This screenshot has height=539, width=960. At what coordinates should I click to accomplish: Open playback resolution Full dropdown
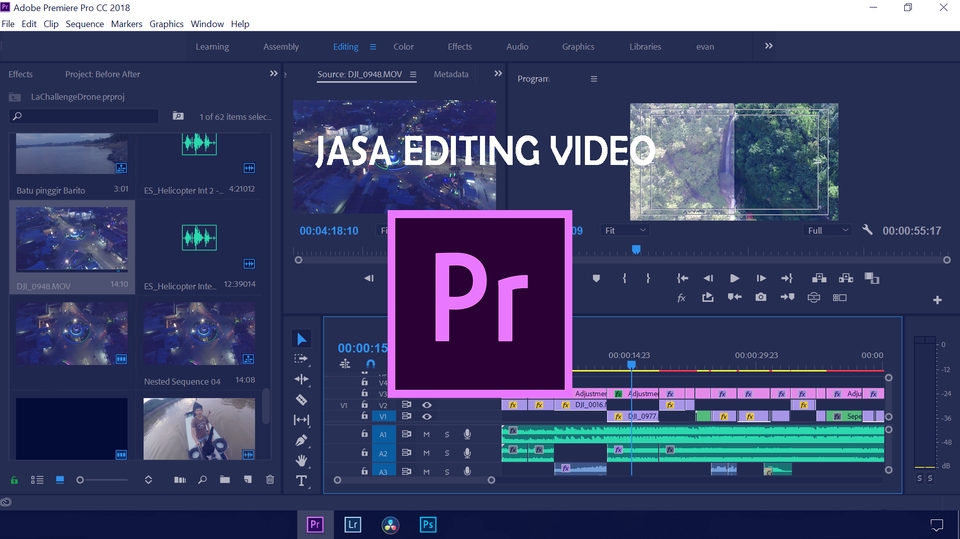pyautogui.click(x=827, y=230)
